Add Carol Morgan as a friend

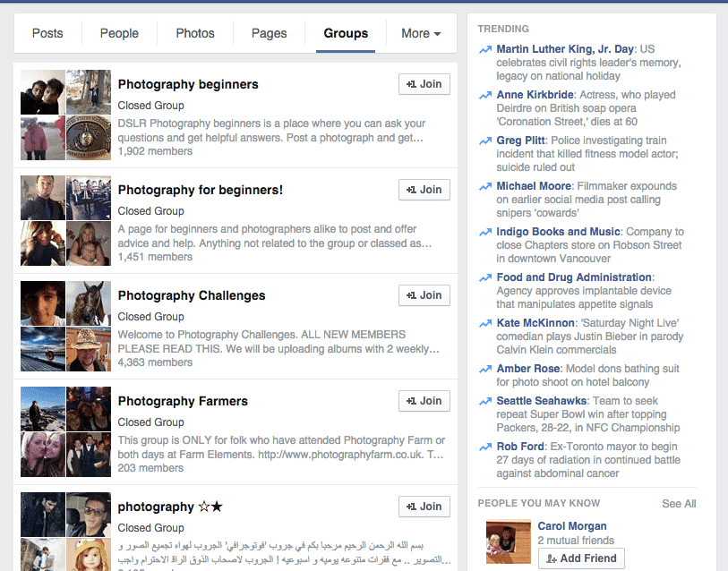(581, 558)
